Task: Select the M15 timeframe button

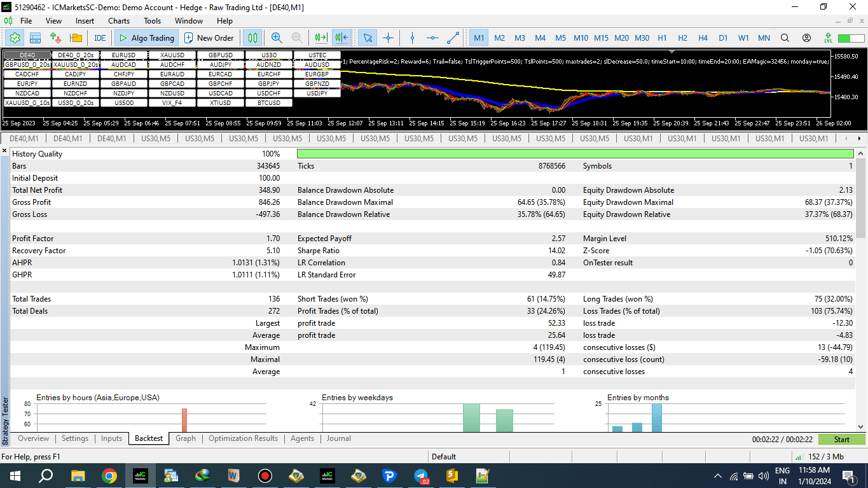Action: click(601, 38)
